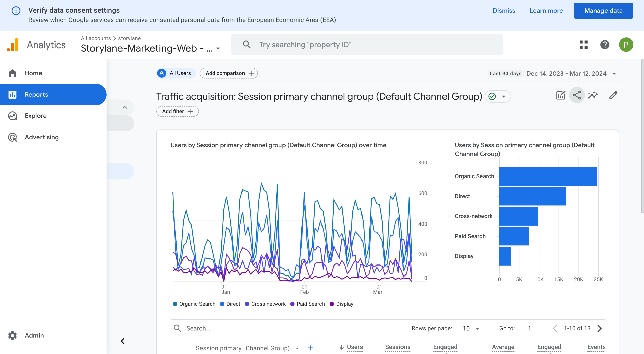Click the table search magnifier icon
Image resolution: width=644 pixels, height=354 pixels.
pos(177,328)
